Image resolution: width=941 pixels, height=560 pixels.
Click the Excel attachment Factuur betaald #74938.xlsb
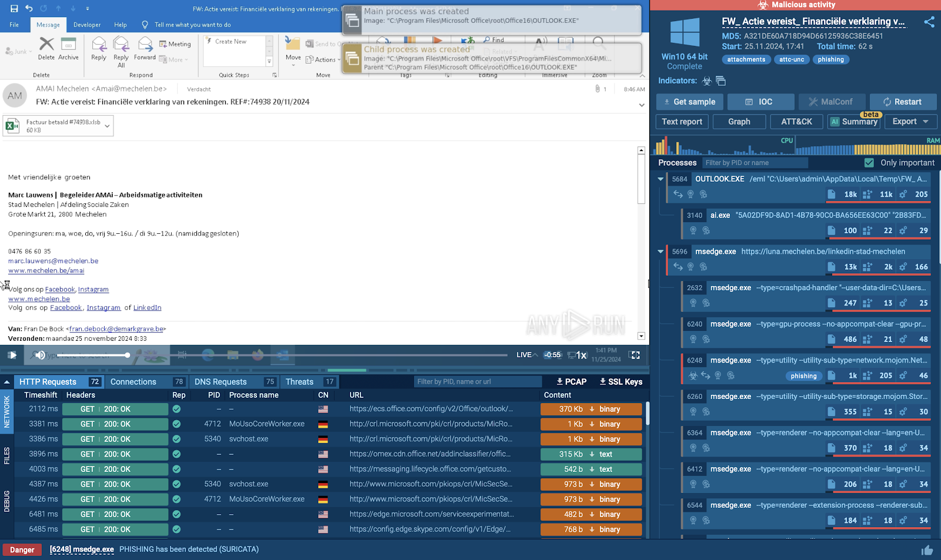coord(58,126)
